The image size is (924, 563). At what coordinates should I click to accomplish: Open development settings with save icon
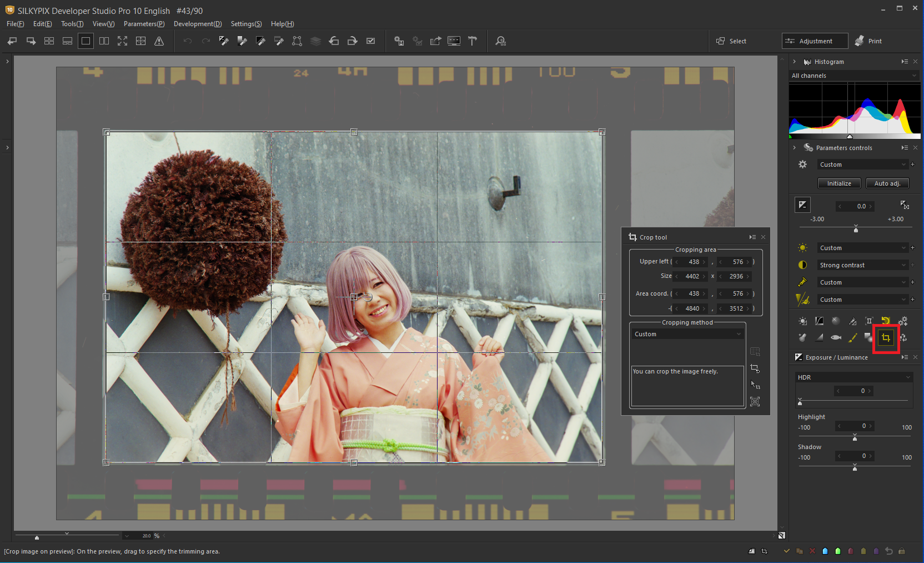click(x=399, y=41)
